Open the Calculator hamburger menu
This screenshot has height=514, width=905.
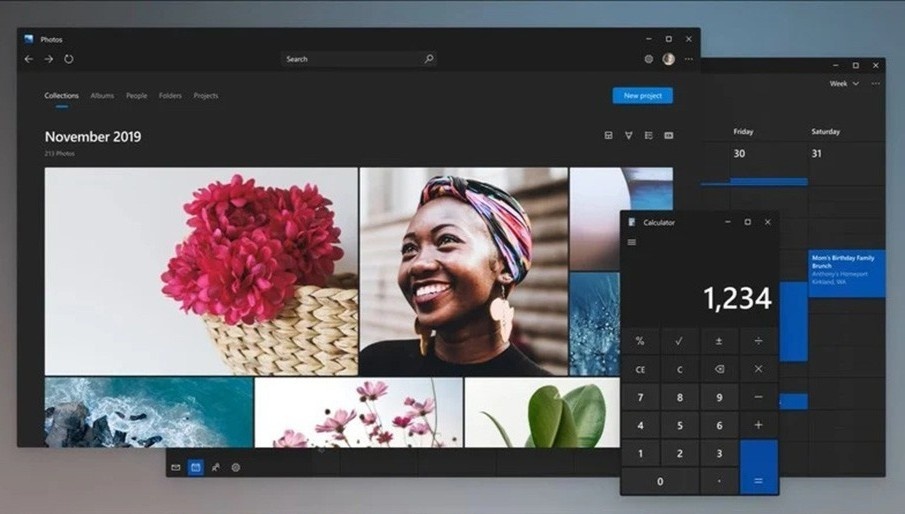coord(631,242)
